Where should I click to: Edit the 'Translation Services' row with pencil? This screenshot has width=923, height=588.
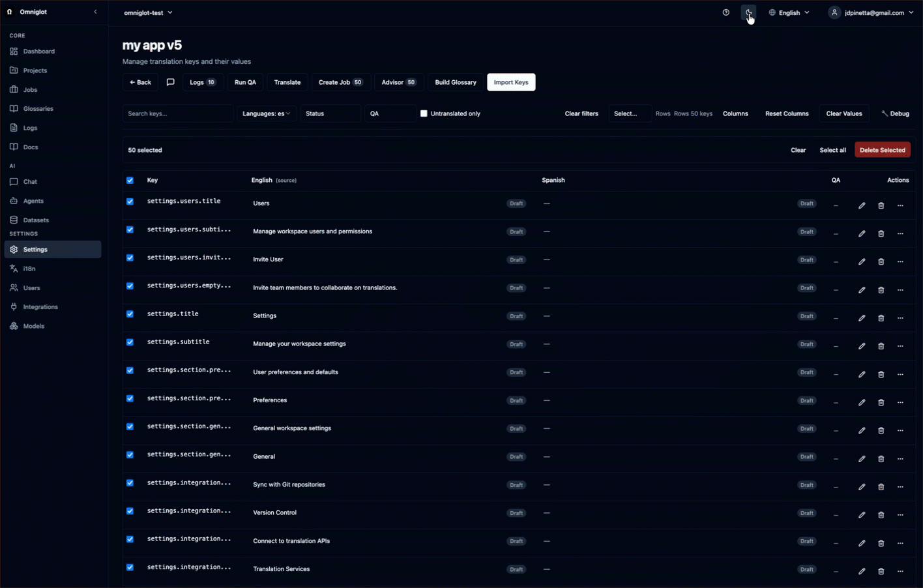click(x=862, y=571)
